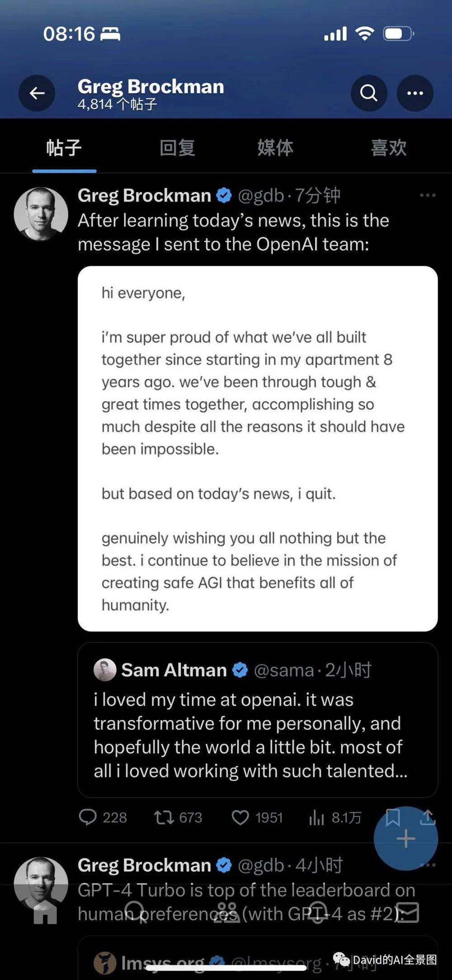This screenshot has width=452, height=980.
Task: Tap Greg Brockman's avatar on first post
Action: pyautogui.click(x=41, y=214)
